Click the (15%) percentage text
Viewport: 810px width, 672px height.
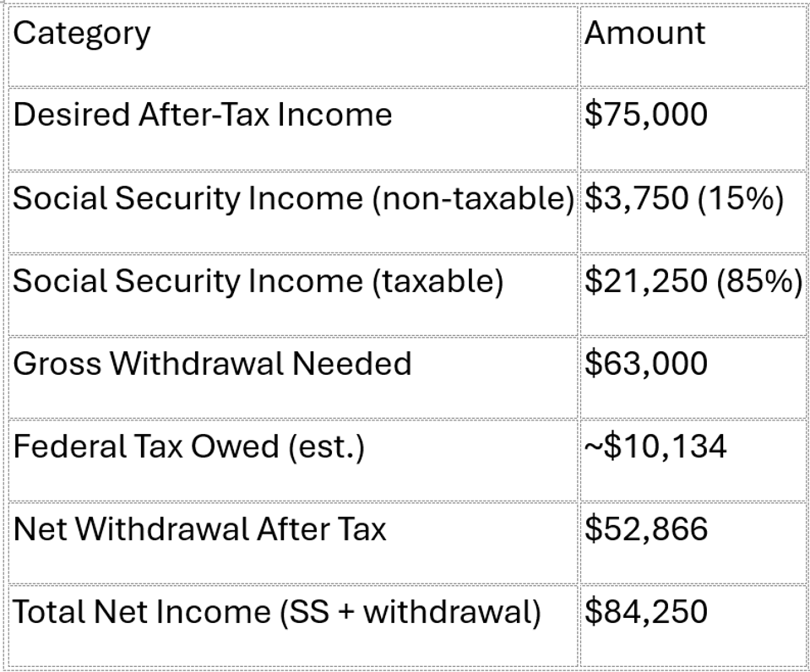741,198
